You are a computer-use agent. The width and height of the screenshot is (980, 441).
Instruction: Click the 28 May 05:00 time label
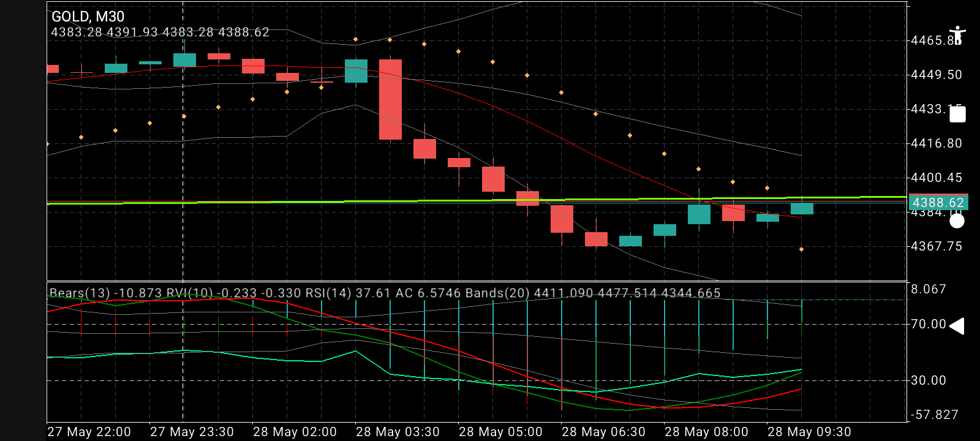coord(500,432)
